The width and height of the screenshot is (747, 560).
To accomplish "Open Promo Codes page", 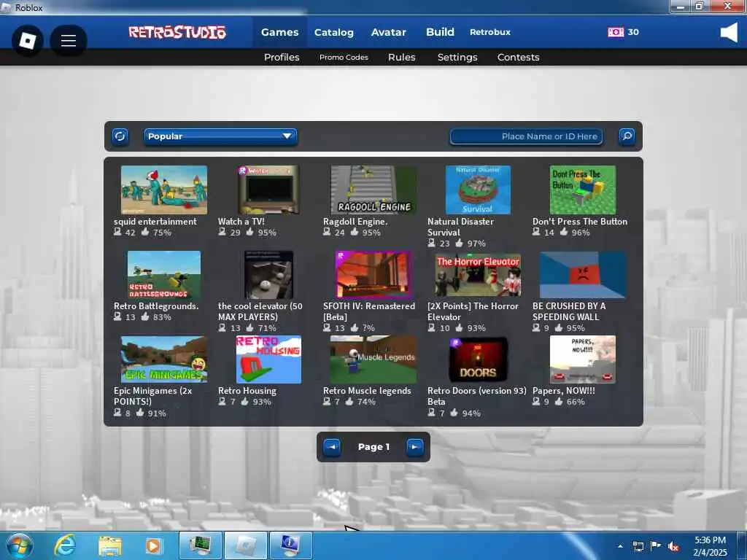I will (344, 57).
